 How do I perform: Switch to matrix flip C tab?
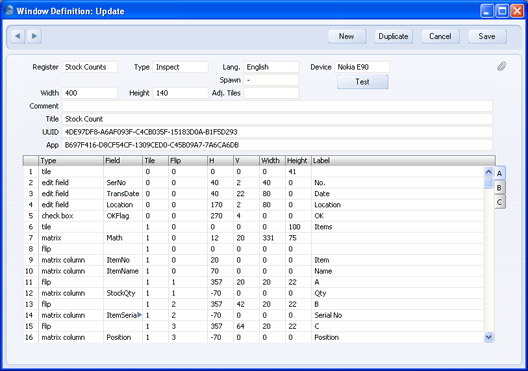500,202
